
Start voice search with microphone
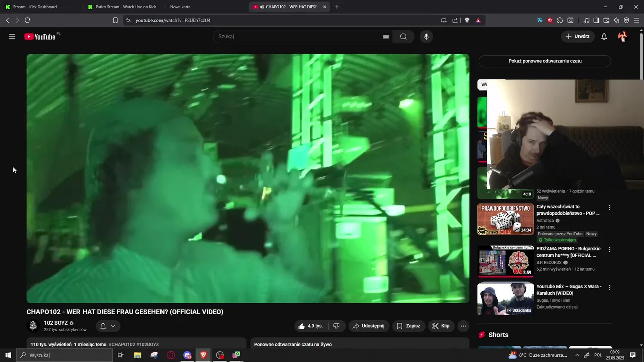coord(426,37)
